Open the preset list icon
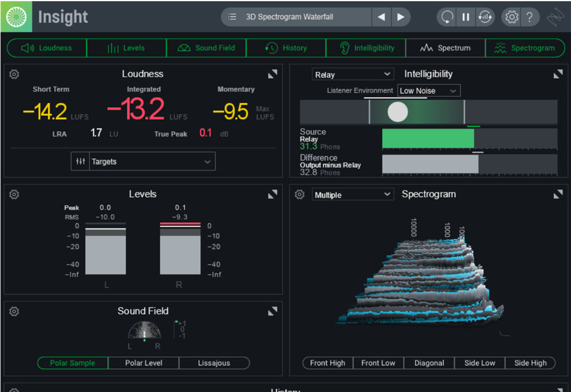This screenshot has height=392, width=571. [x=232, y=17]
